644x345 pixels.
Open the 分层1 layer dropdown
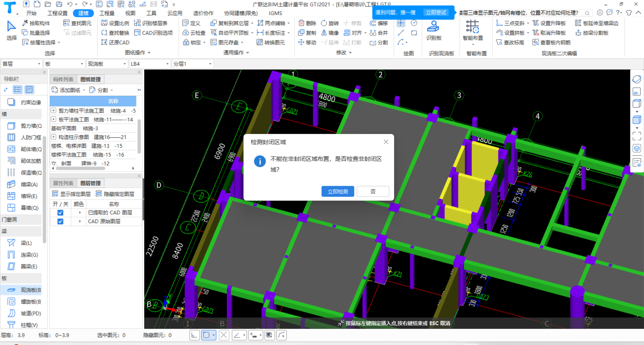[193, 64]
